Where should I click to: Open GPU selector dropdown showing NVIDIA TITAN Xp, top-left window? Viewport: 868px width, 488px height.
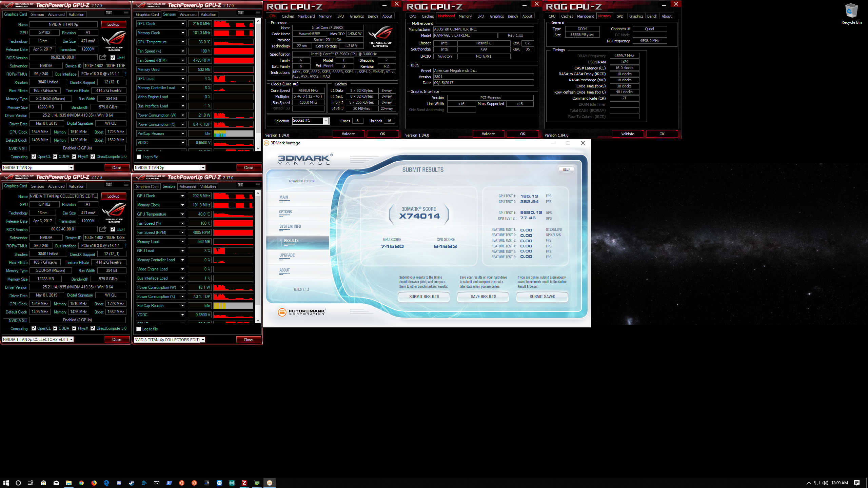[71, 168]
